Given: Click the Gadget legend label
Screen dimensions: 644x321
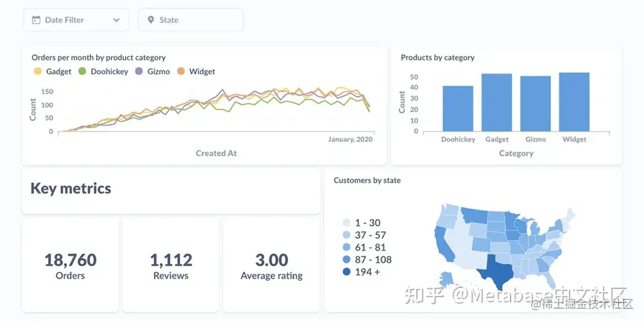Looking at the screenshot, I should [59, 71].
